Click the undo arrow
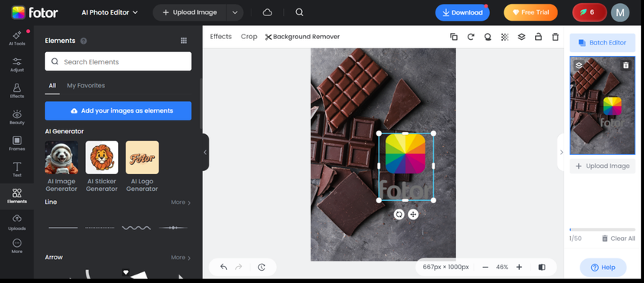 coord(223,267)
